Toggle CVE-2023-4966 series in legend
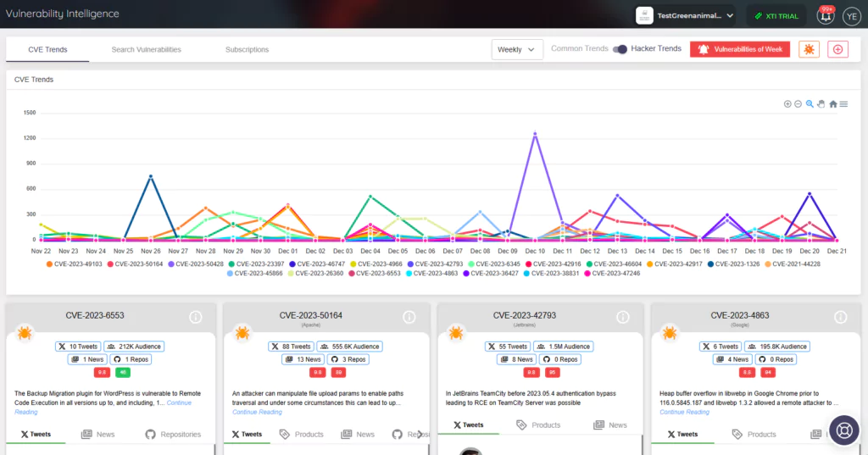 (376, 264)
